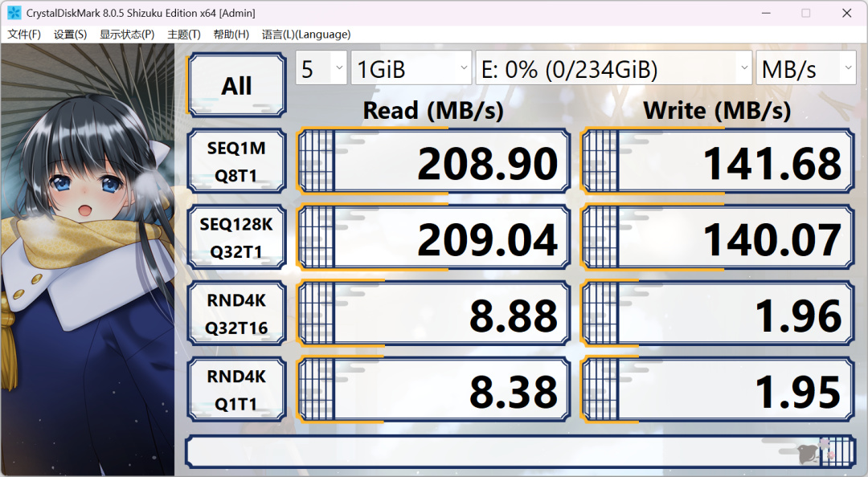Expand the test count dropdown showing 5
This screenshot has height=477, width=868.
coord(321,68)
